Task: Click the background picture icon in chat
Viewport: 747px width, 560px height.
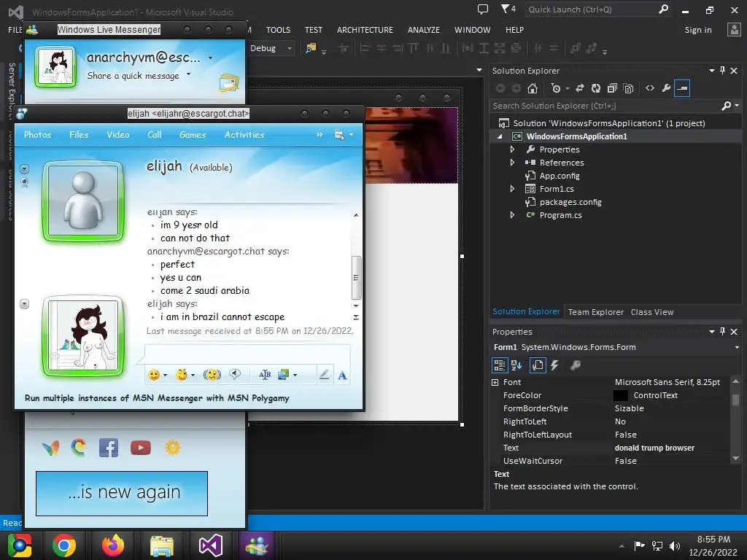Action: 284,376
